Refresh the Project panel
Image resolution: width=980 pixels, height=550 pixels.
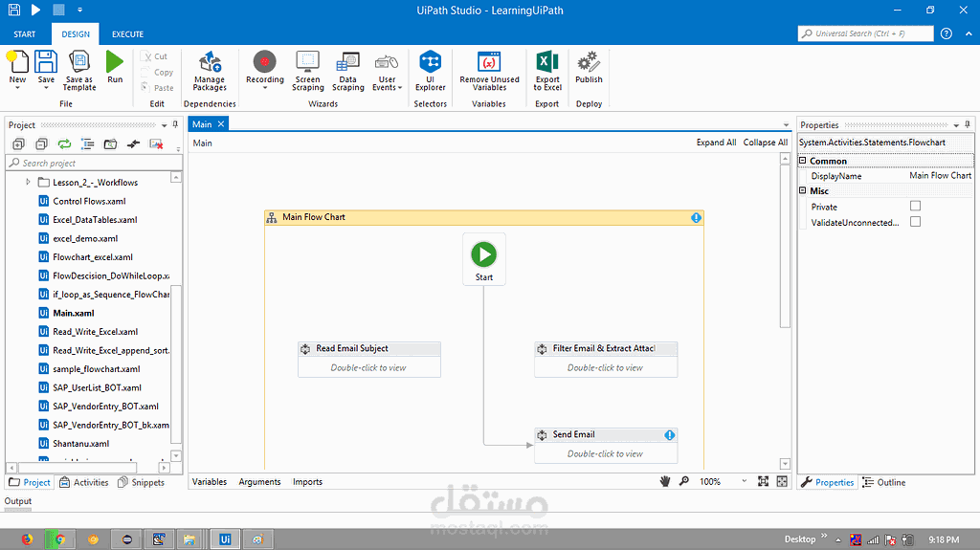coord(64,144)
